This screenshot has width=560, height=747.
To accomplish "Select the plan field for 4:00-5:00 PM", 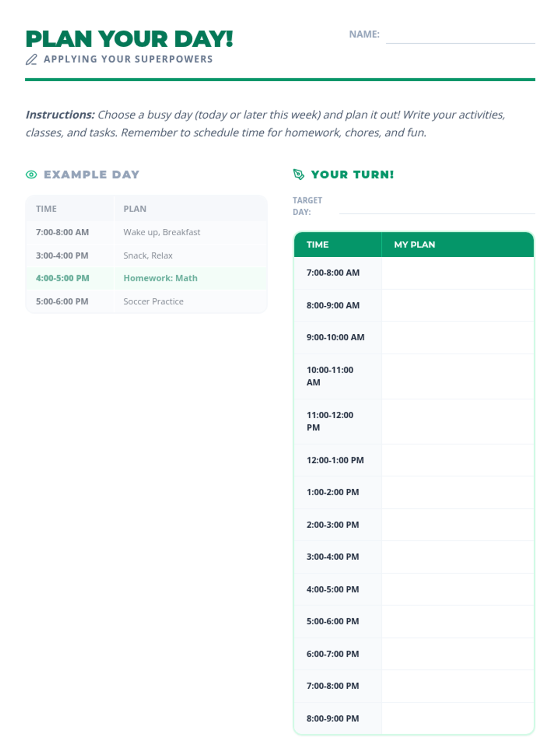I will pos(457,589).
